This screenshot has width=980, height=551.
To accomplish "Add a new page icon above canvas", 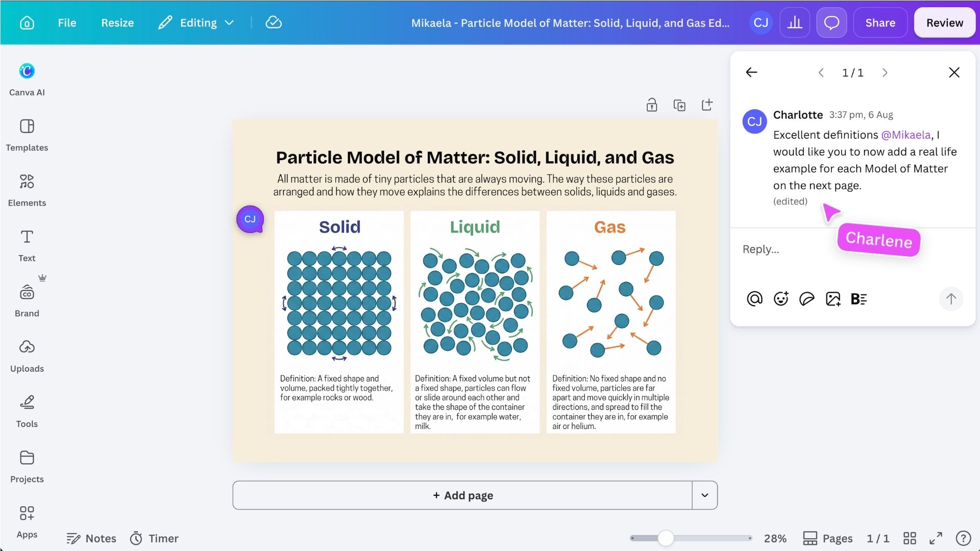I will 707,105.
